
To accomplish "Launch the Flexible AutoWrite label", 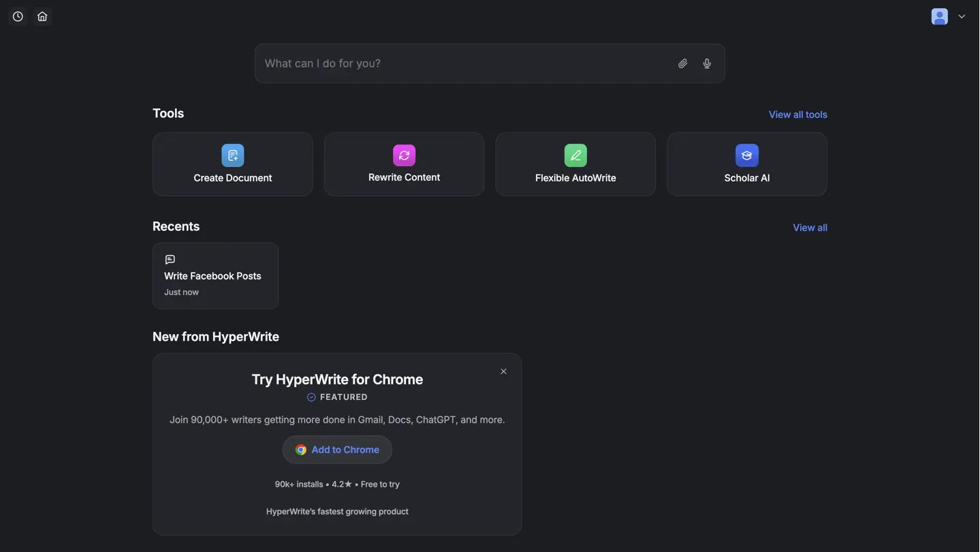I will tap(575, 178).
